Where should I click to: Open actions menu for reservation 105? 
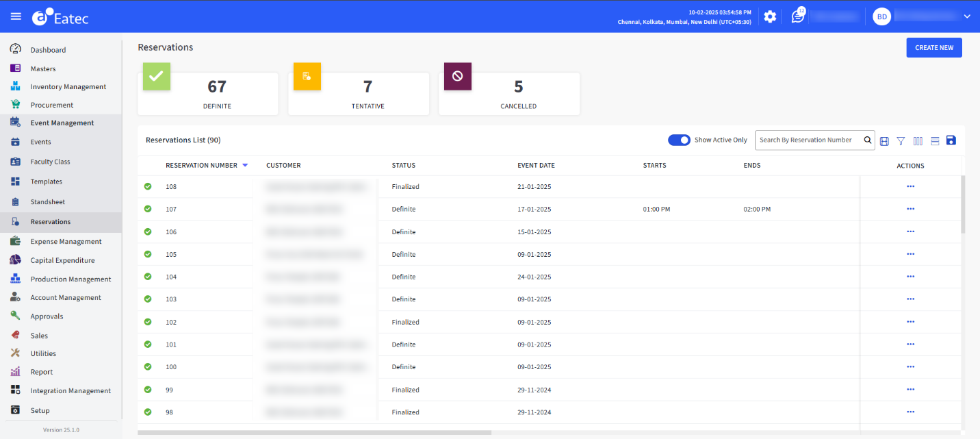tap(910, 254)
